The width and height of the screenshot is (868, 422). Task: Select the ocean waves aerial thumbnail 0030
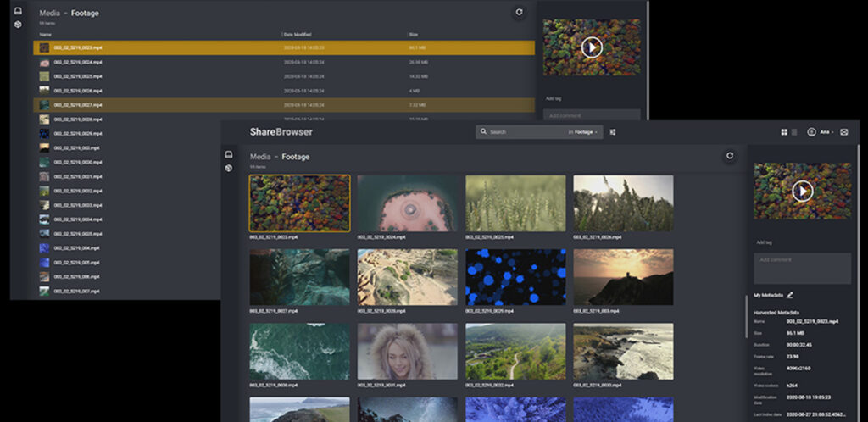click(299, 351)
